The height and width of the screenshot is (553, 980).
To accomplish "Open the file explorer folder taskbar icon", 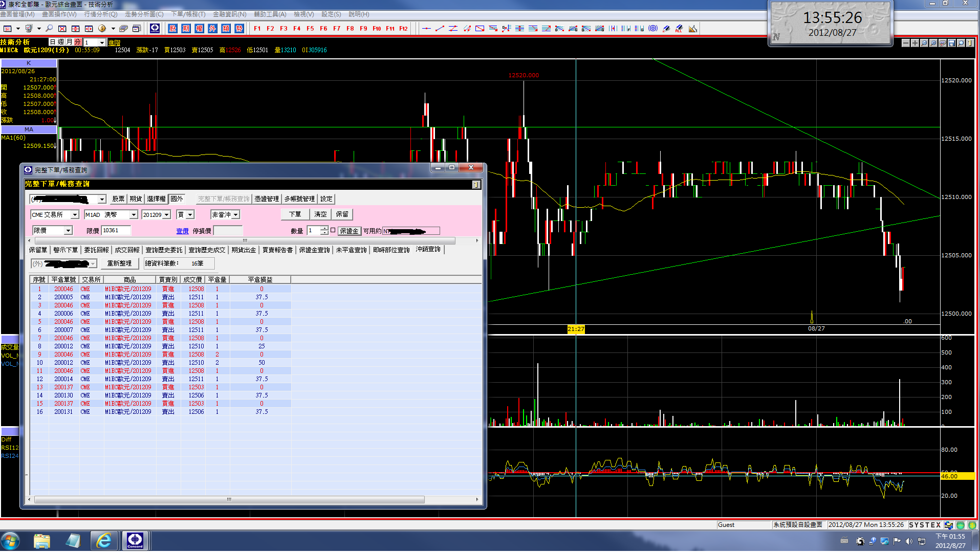I will (x=42, y=540).
